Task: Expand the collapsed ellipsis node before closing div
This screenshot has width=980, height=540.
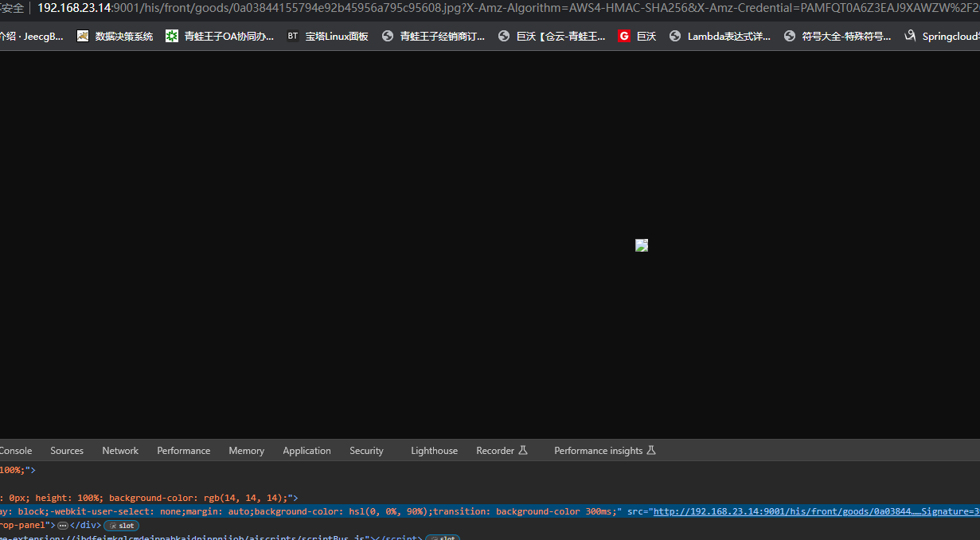Action: tap(63, 526)
